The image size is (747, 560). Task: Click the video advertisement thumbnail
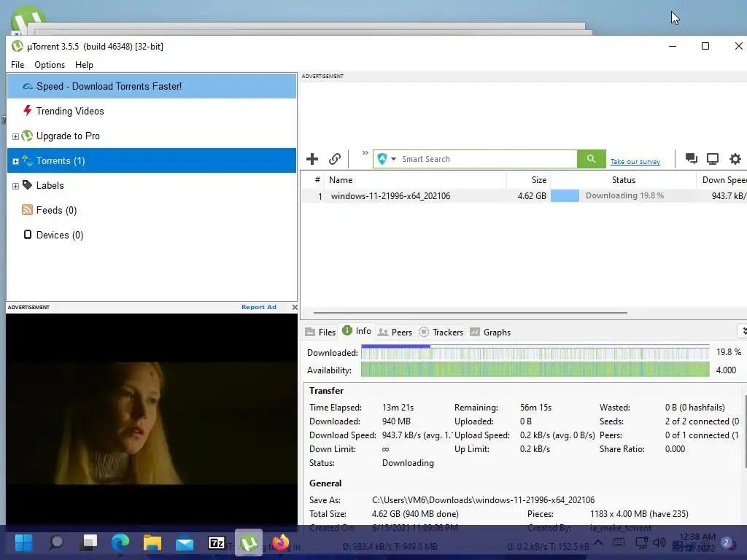click(152, 423)
